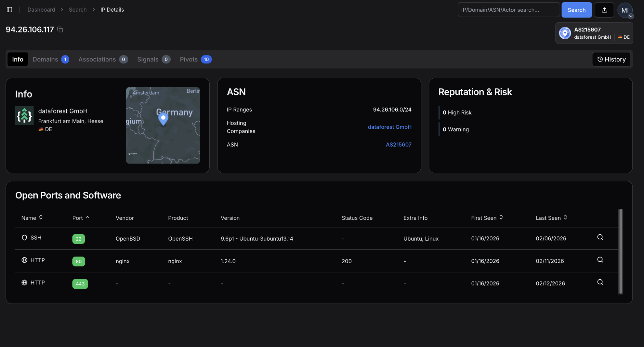Click the dataforest GmbH logo icon
This screenshot has height=347, width=644.
24,116
